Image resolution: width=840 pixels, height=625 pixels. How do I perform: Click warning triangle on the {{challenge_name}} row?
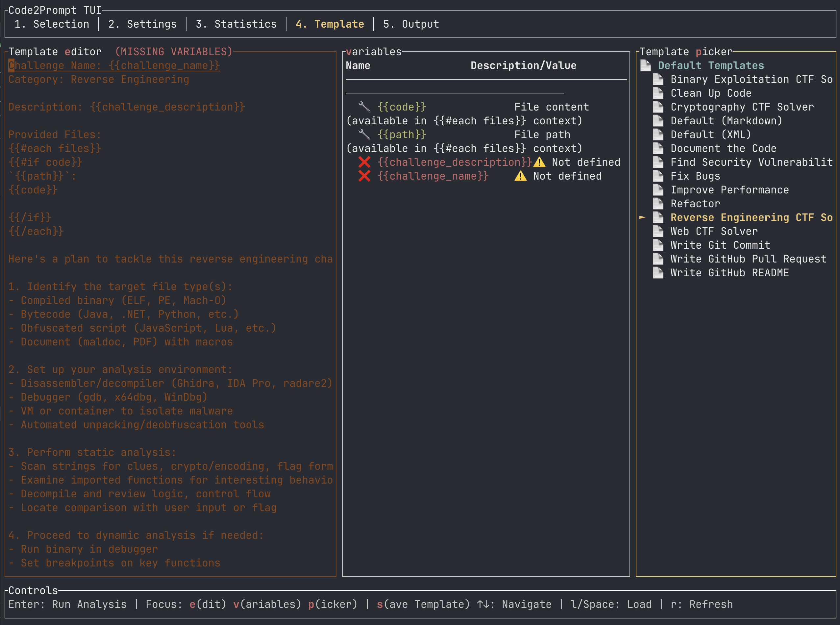click(520, 176)
